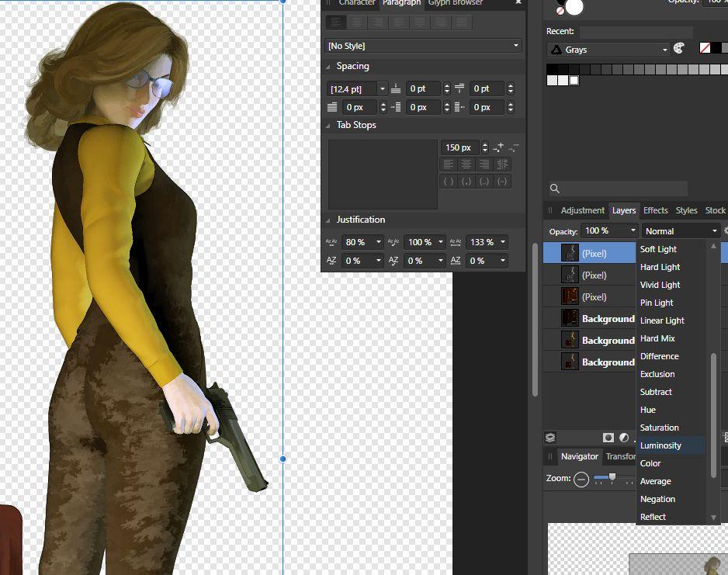Choose Luminosity blend mode
This screenshot has width=728, height=575.
click(660, 445)
